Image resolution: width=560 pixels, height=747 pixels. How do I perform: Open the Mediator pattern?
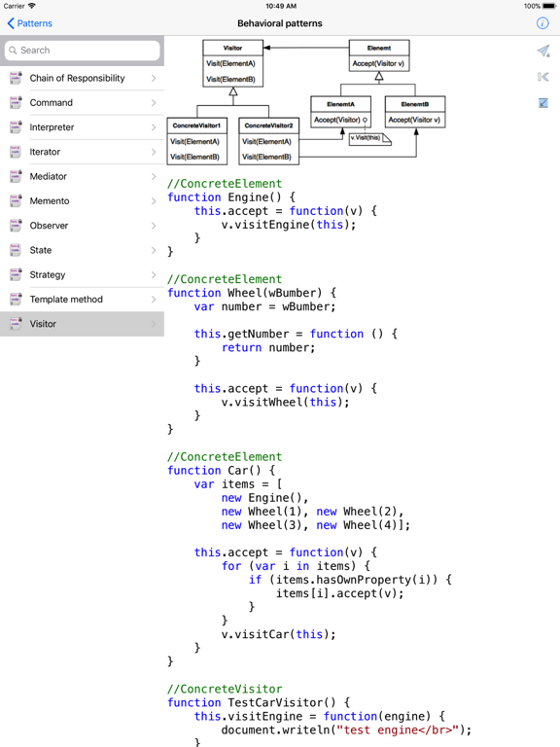click(82, 176)
